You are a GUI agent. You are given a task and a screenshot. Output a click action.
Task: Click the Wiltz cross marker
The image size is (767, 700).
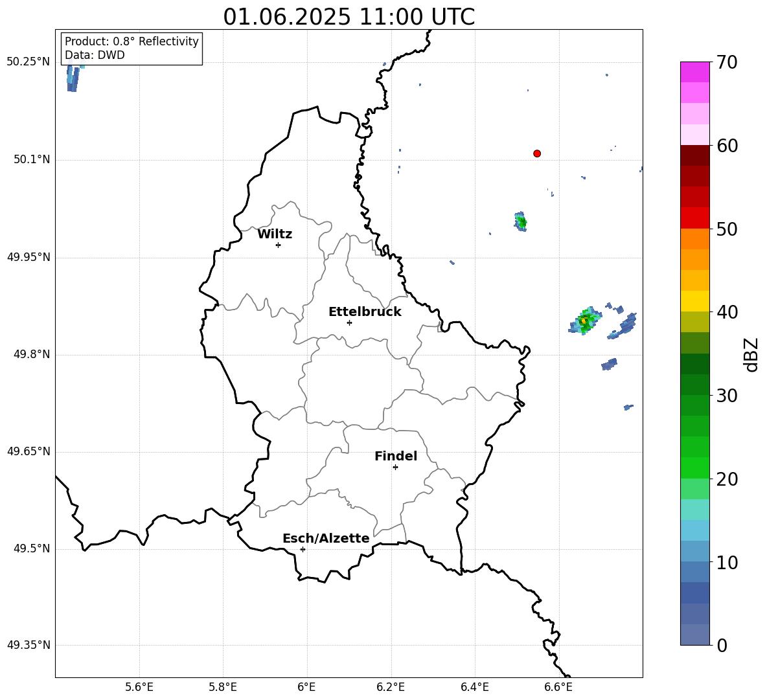[x=278, y=245]
